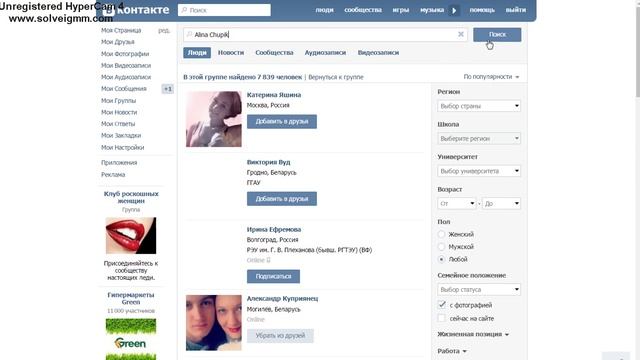Screen dimensions: 640x360
Task: Open the Выбор университета dropdown
Action: (479, 171)
